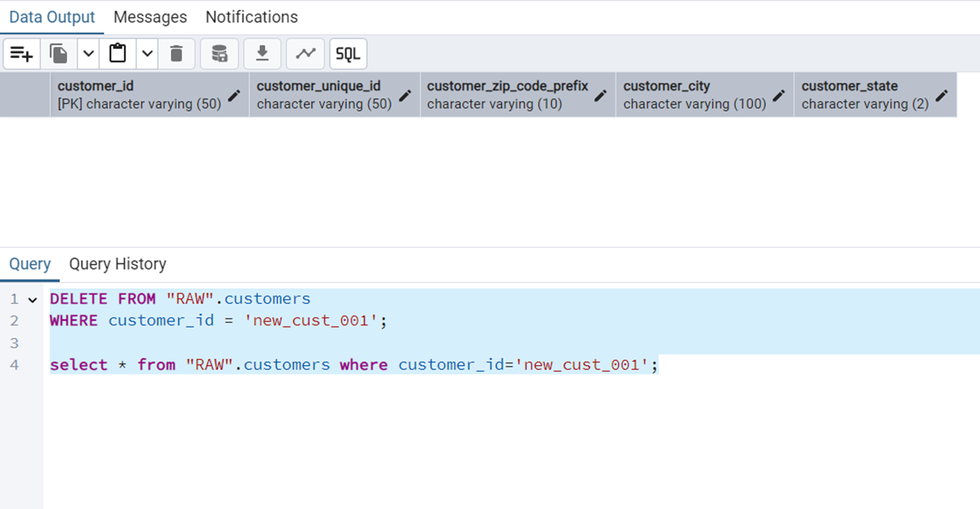980x509 pixels.
Task: Click the Add row icon
Action: click(x=22, y=54)
